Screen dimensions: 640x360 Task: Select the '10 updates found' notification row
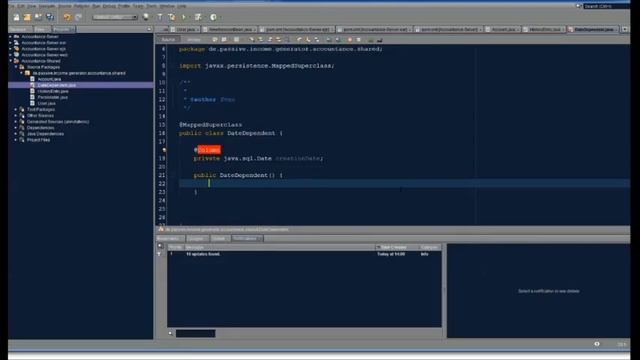(304, 254)
